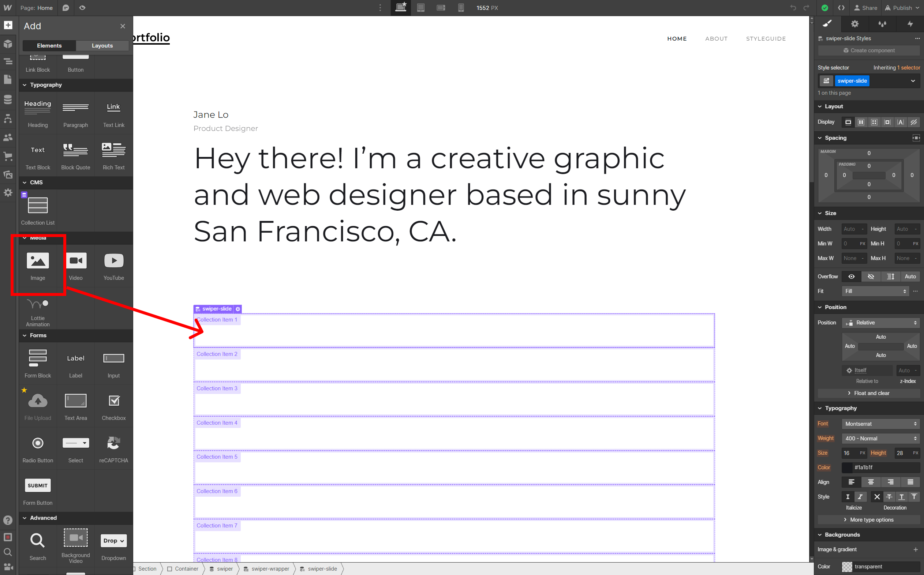
Task: Select the tablet breakpoint
Action: pyautogui.click(x=421, y=8)
